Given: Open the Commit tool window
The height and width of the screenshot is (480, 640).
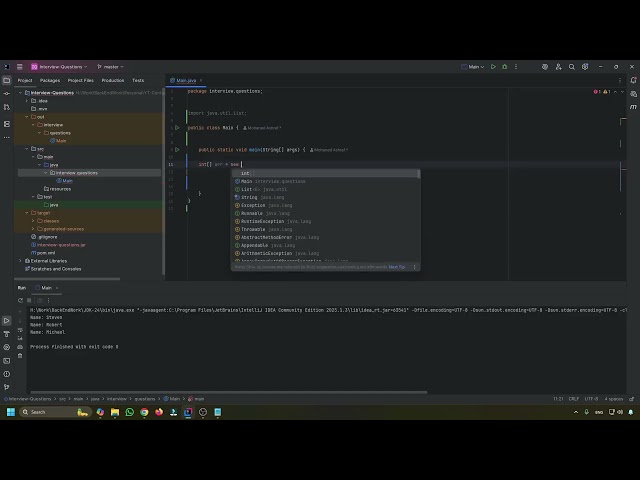Looking at the screenshot, I should (x=7, y=93).
